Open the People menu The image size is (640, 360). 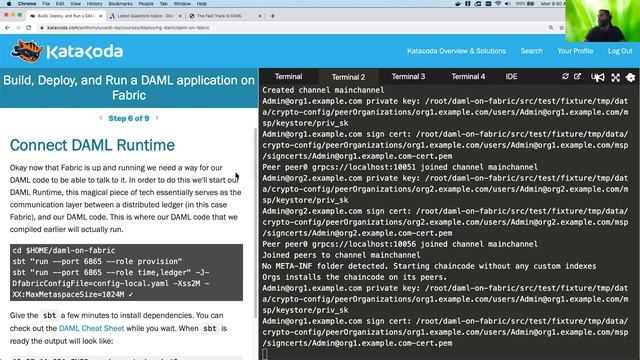click(x=146, y=4)
